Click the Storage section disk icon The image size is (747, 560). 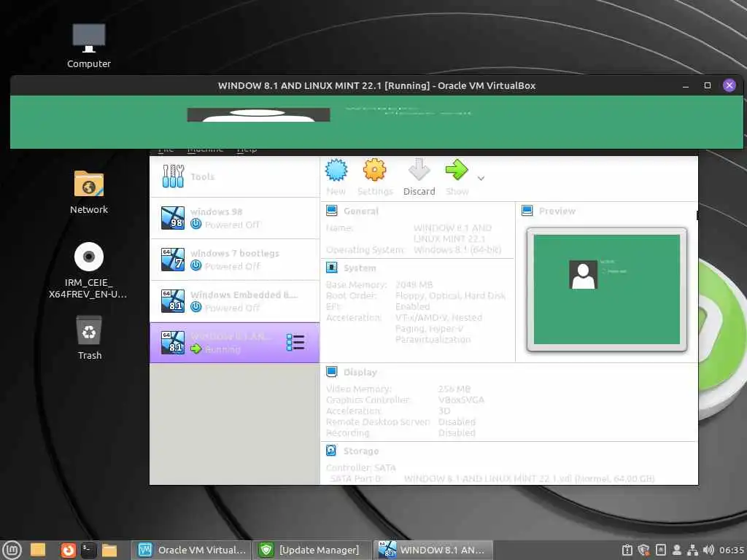(x=332, y=451)
